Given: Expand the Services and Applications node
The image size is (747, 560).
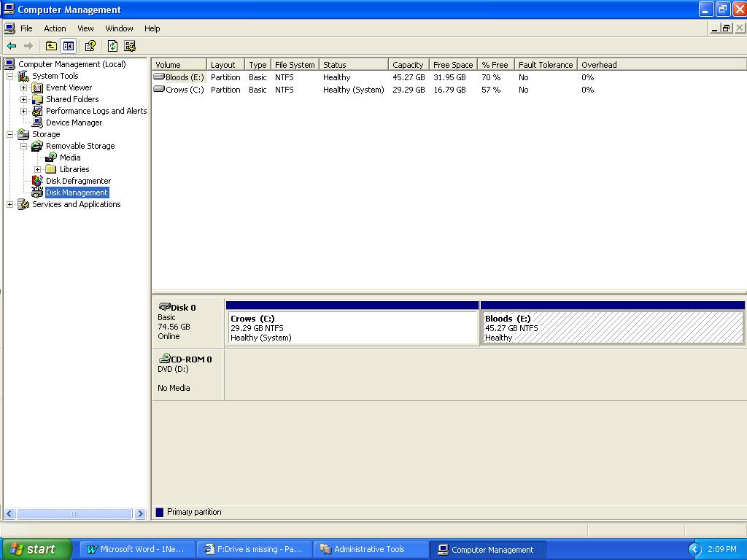Looking at the screenshot, I should coord(9,204).
